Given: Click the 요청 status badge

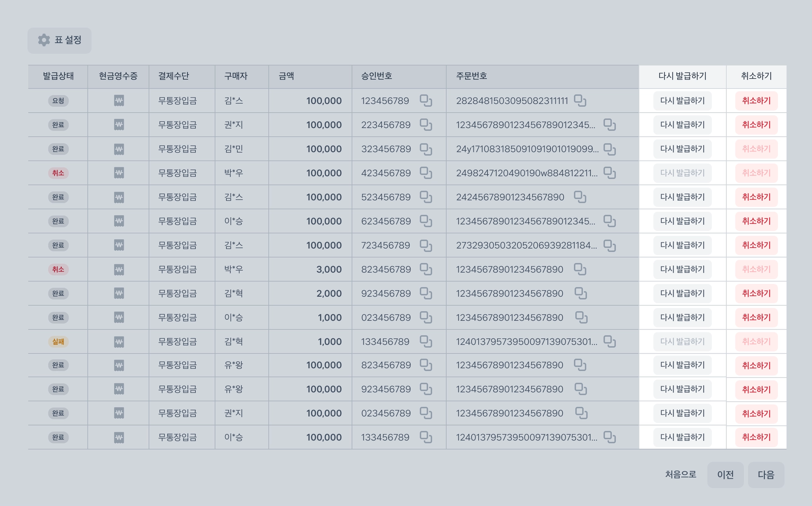Looking at the screenshot, I should tap(58, 101).
